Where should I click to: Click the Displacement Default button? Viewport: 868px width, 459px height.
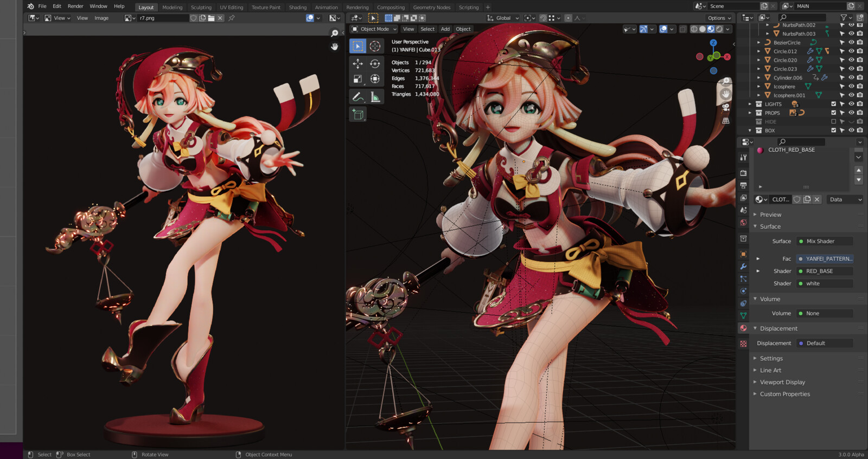click(x=825, y=343)
